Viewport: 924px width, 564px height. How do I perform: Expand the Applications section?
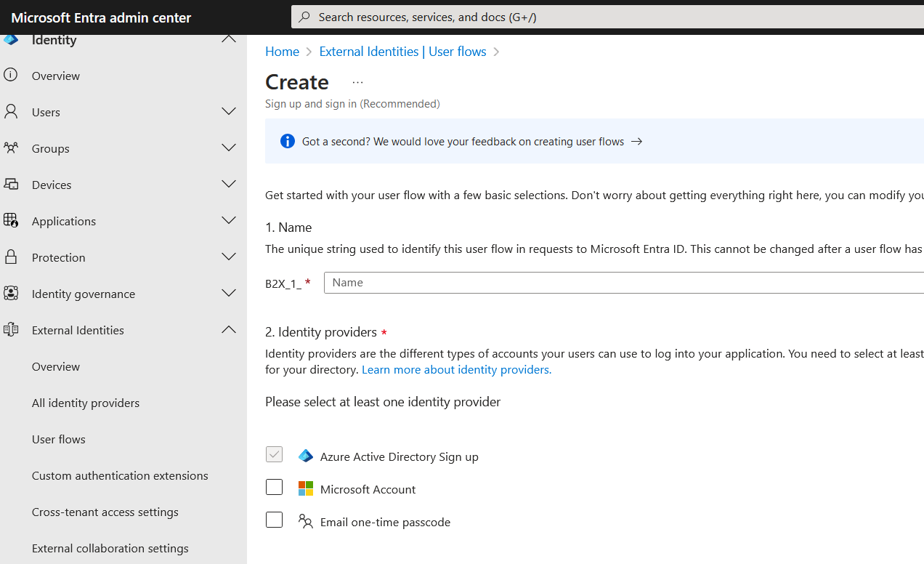click(228, 220)
